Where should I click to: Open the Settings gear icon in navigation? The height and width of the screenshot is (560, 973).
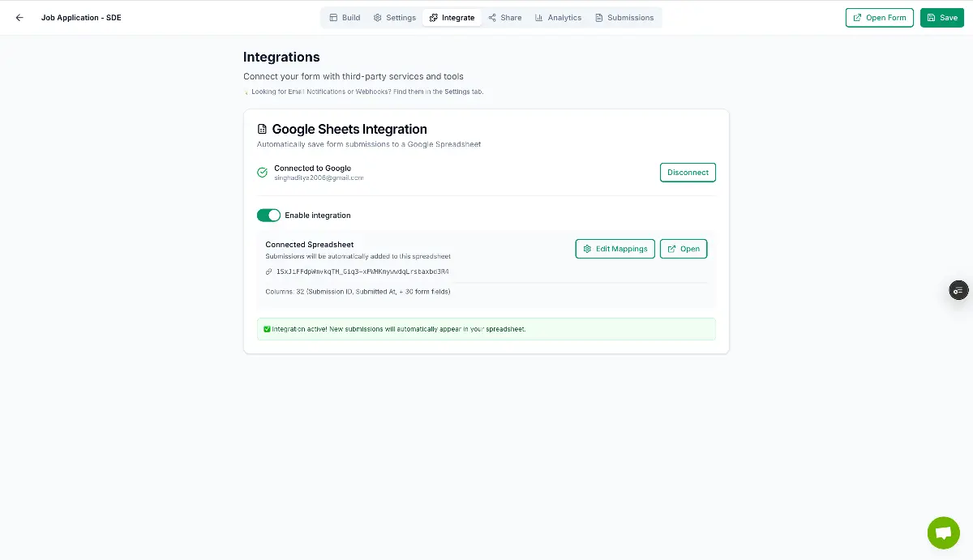tap(376, 17)
